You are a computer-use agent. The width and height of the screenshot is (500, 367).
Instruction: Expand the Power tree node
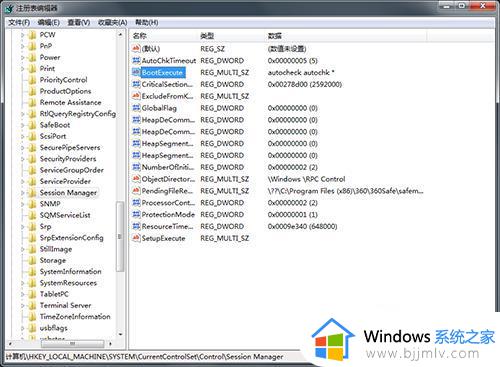pos(23,57)
